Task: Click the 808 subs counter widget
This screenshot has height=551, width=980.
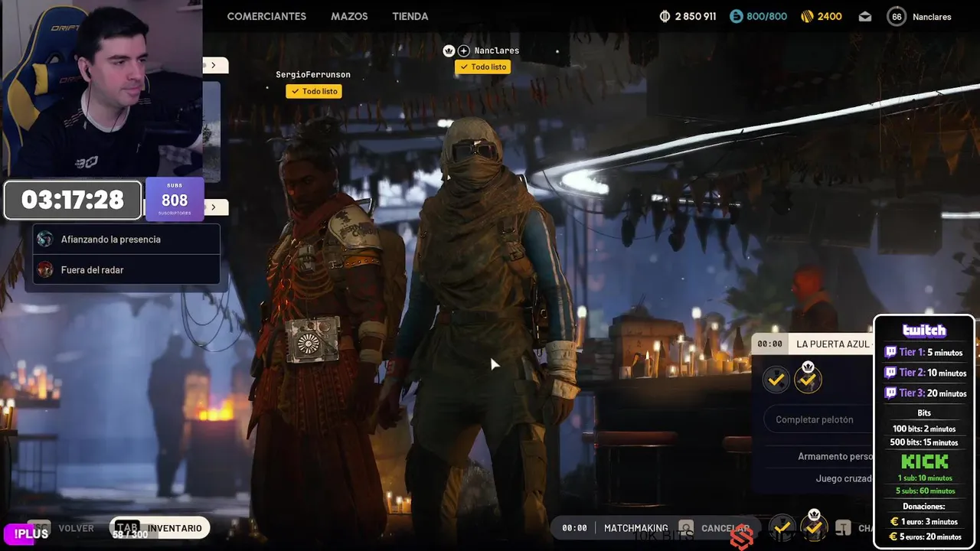Action: [175, 201]
